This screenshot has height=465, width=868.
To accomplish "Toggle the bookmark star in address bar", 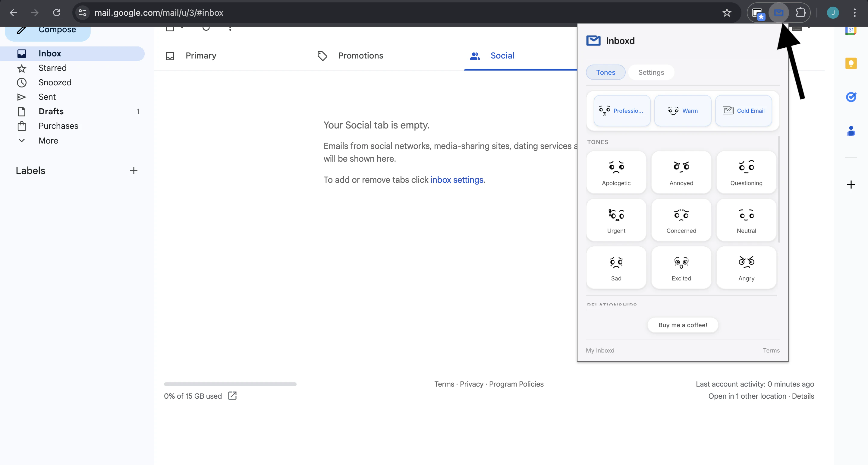I will click(727, 12).
